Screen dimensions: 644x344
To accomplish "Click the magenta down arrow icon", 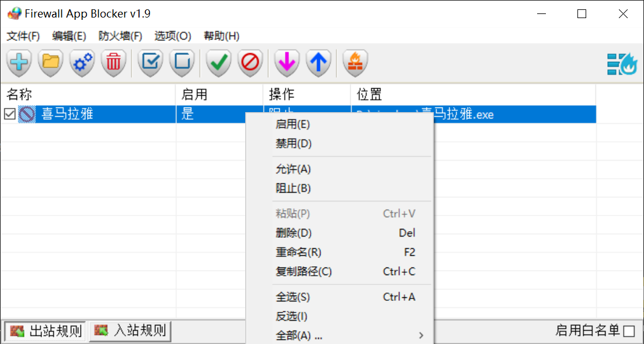I will click(287, 63).
